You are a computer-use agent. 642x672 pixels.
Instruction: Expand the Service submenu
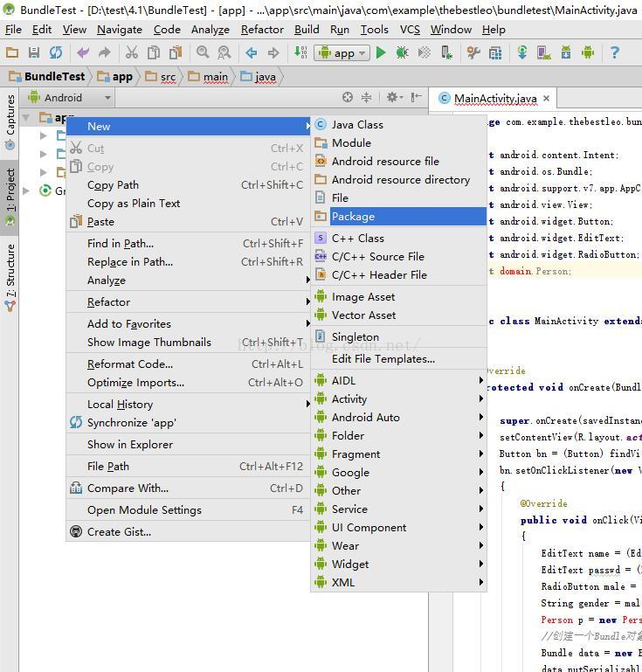point(399,509)
